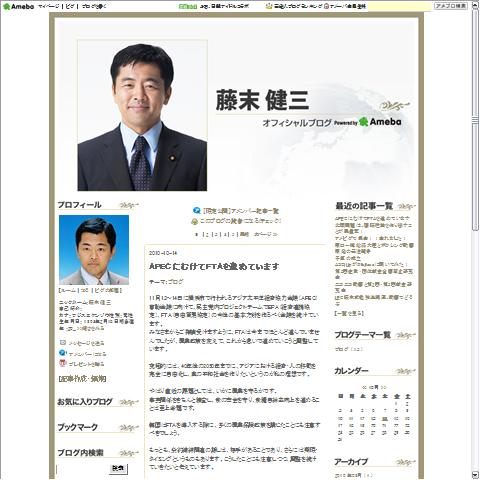
Task: Click the page scroll-down arrow
Action: click(475, 475)
